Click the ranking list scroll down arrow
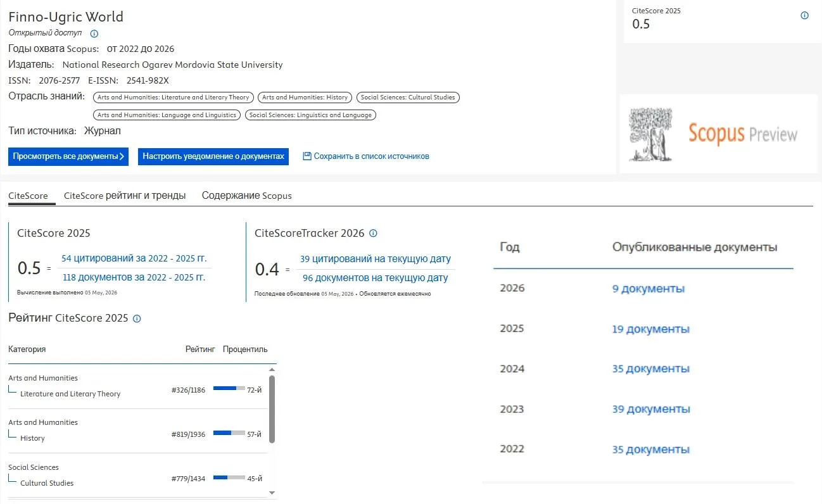 (x=272, y=493)
